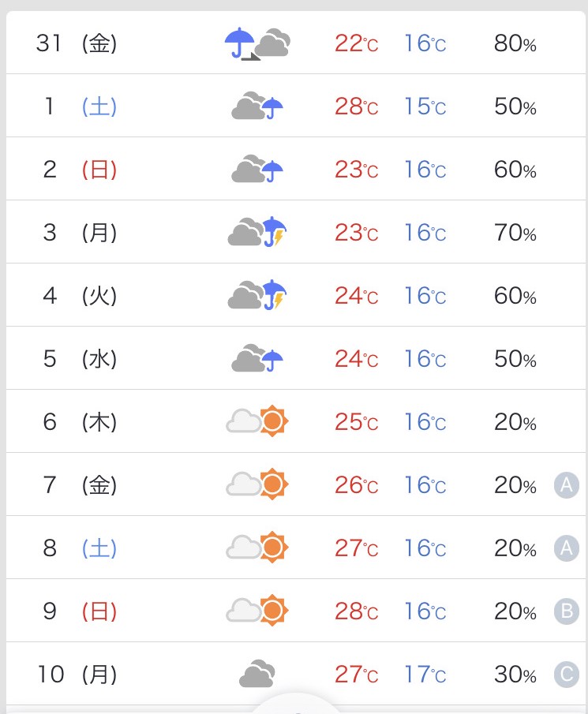Click the 28°C high temperature on the 1st

pyautogui.click(x=356, y=107)
